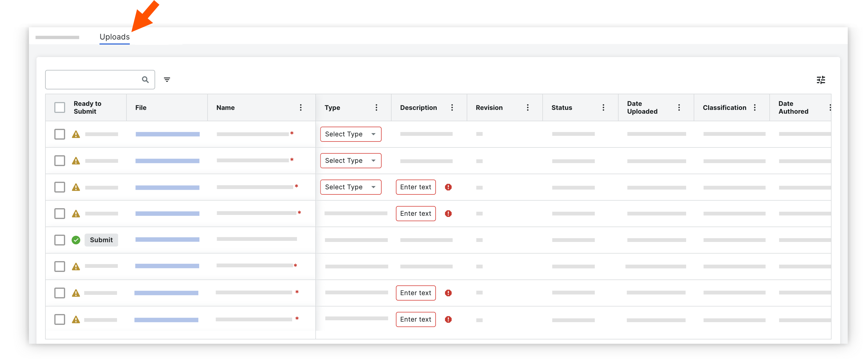The image size is (868, 364).
Task: Click first row yellow warning icon
Action: [76, 134]
